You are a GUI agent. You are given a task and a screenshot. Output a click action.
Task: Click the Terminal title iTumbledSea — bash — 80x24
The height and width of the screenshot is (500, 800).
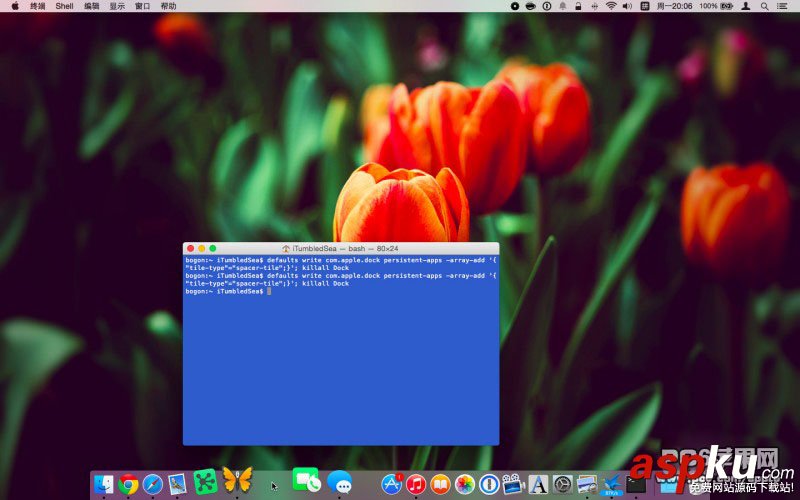[x=340, y=248]
